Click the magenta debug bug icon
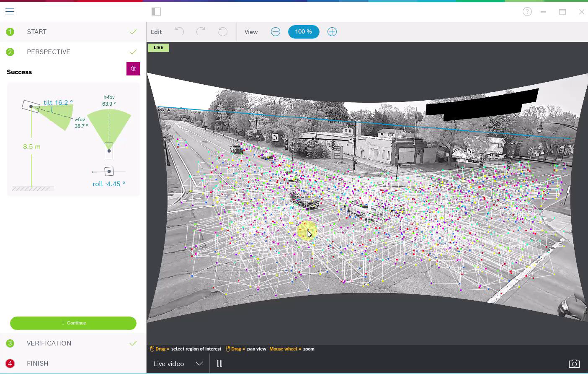 [133, 69]
